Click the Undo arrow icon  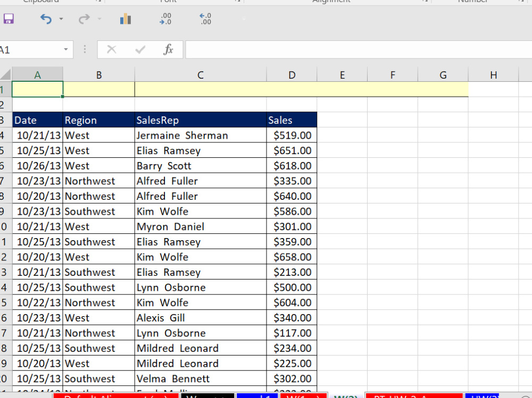(x=46, y=19)
